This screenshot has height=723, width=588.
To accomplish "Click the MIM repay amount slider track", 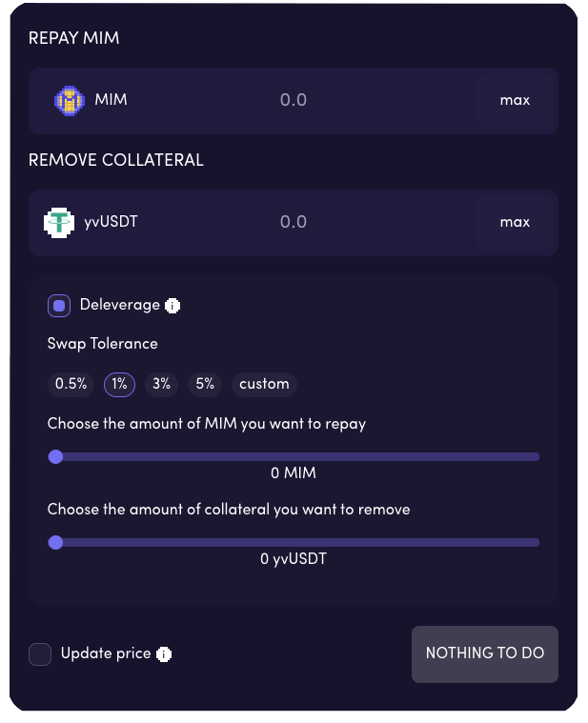I will pyautogui.click(x=295, y=457).
